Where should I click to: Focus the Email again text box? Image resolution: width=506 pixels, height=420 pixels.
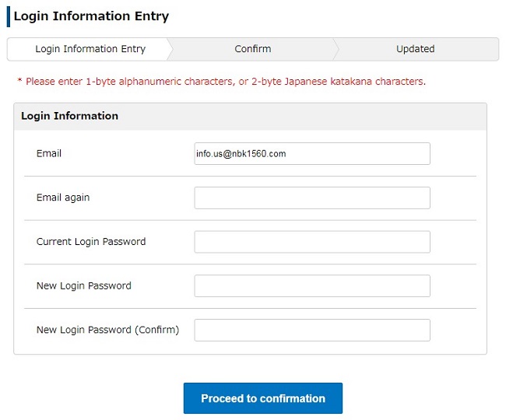click(312, 198)
